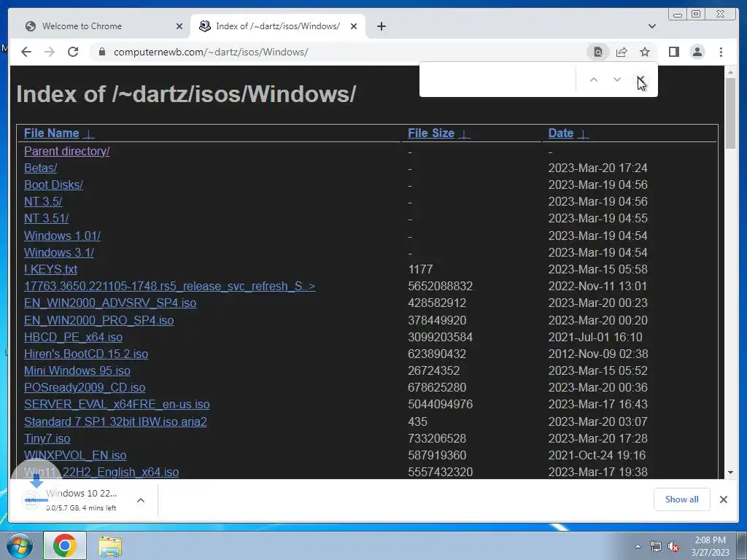The image size is (747, 560).
Task: Open the find-in-page icon in address bar
Action: click(598, 52)
